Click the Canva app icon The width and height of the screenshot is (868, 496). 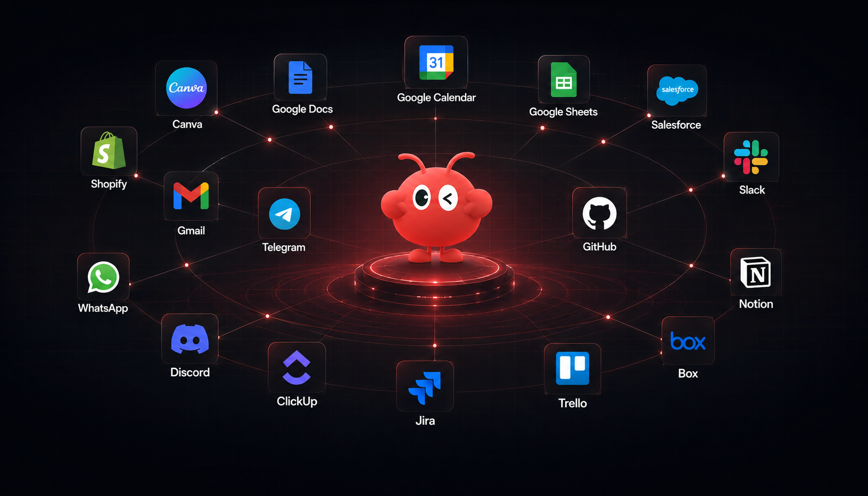coord(186,88)
